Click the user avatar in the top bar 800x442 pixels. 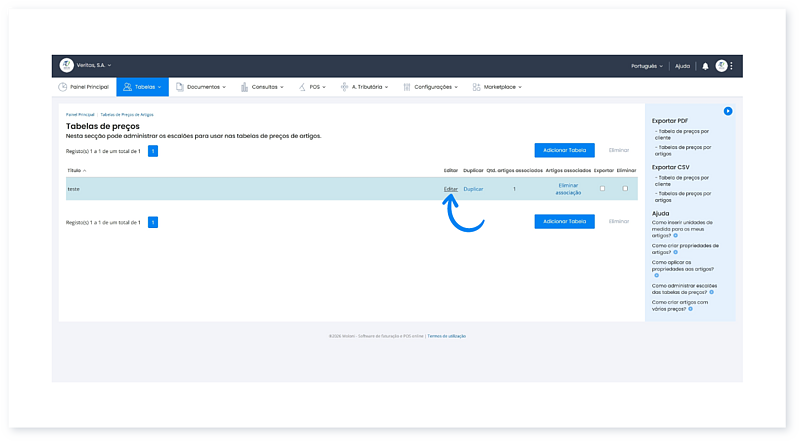tap(721, 66)
